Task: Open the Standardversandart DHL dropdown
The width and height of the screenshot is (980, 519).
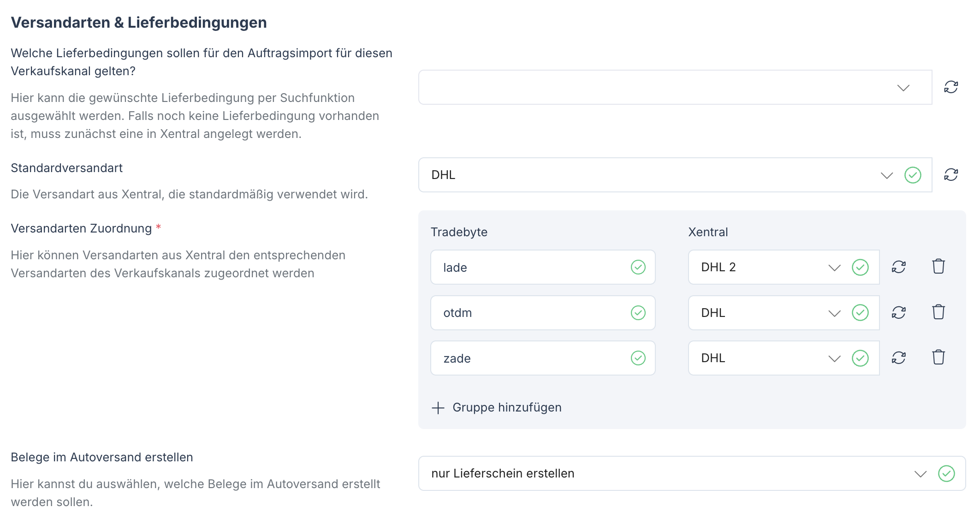Action: click(675, 175)
